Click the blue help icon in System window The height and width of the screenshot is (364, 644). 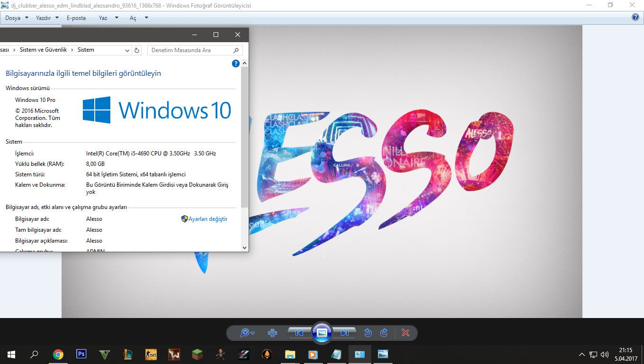click(235, 64)
